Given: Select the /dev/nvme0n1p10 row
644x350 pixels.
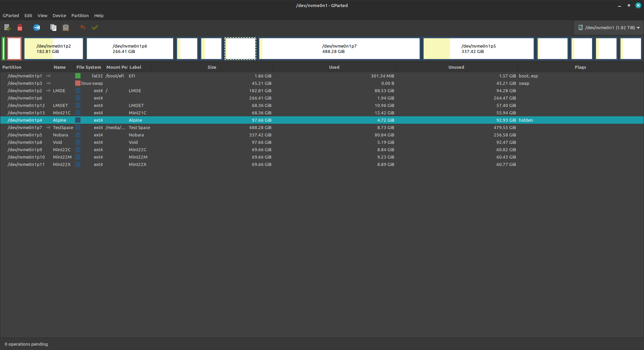Looking at the screenshot, I should [322, 157].
